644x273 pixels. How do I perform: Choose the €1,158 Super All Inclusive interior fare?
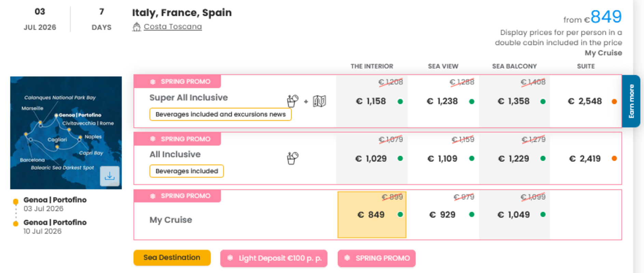[371, 101]
